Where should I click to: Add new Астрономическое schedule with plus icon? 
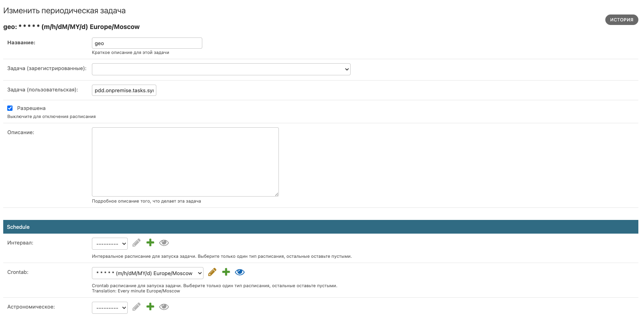pos(150,307)
